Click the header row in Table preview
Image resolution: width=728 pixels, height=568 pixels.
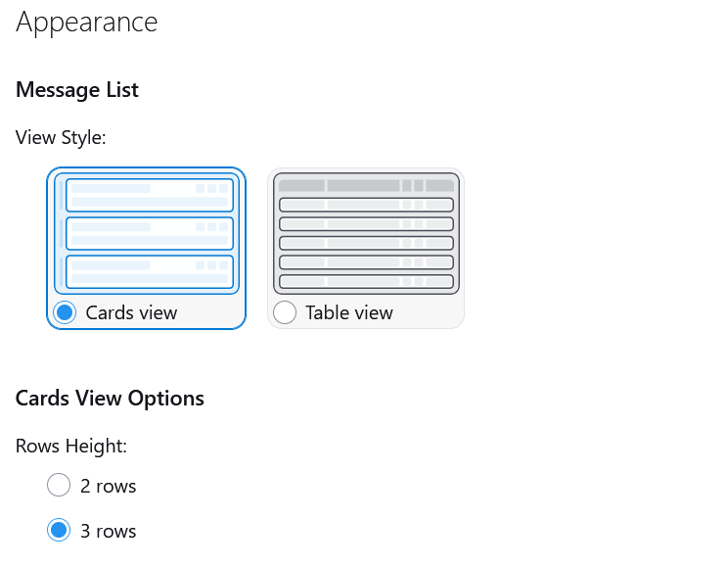366,185
